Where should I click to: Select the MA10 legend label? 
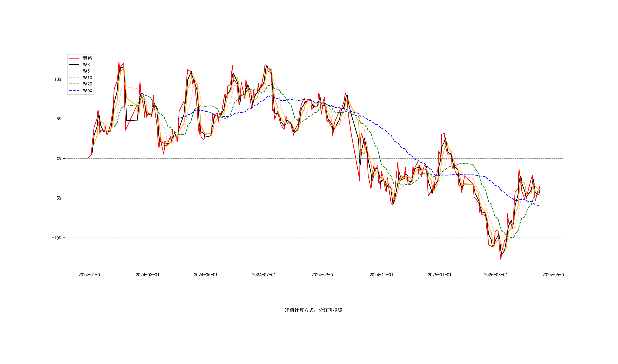click(x=87, y=78)
